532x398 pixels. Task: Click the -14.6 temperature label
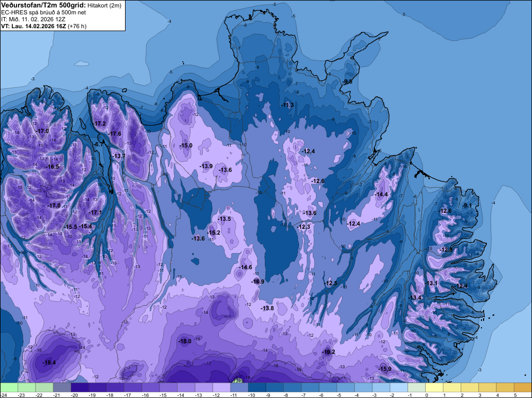point(246,267)
